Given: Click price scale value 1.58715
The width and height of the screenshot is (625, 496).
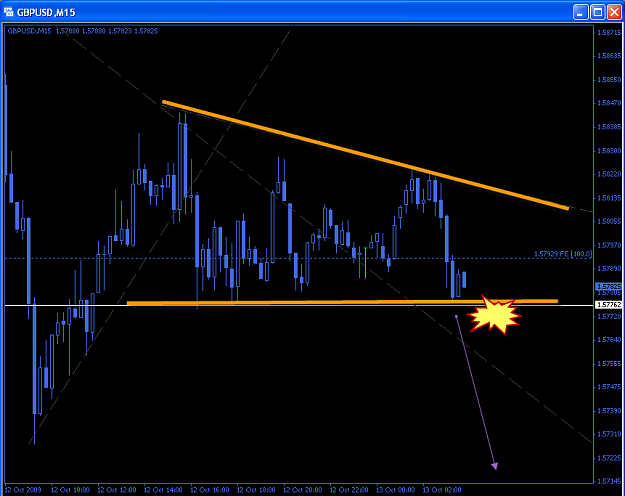Looking at the screenshot, I should [609, 32].
